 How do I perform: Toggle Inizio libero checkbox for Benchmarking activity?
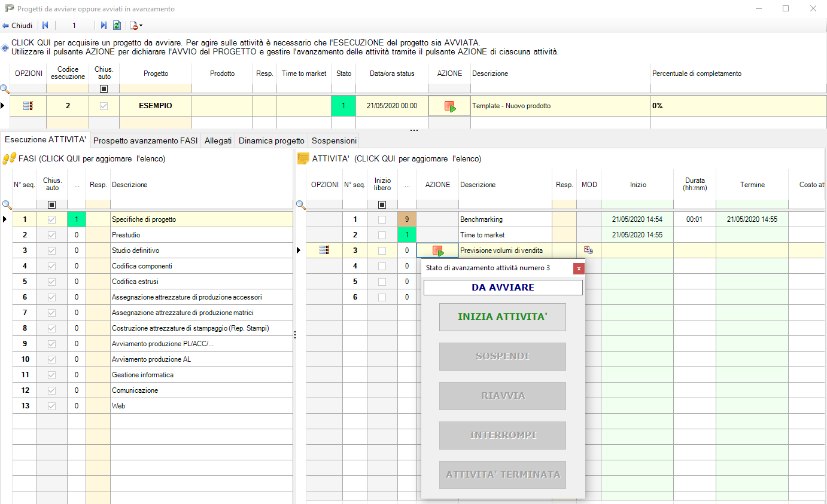click(x=382, y=219)
